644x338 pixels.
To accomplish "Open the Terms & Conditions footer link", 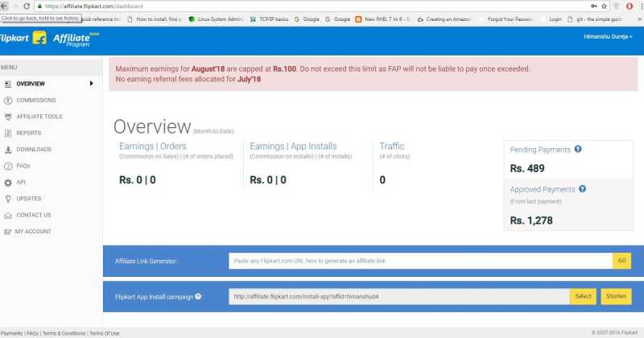I will 64,333.
